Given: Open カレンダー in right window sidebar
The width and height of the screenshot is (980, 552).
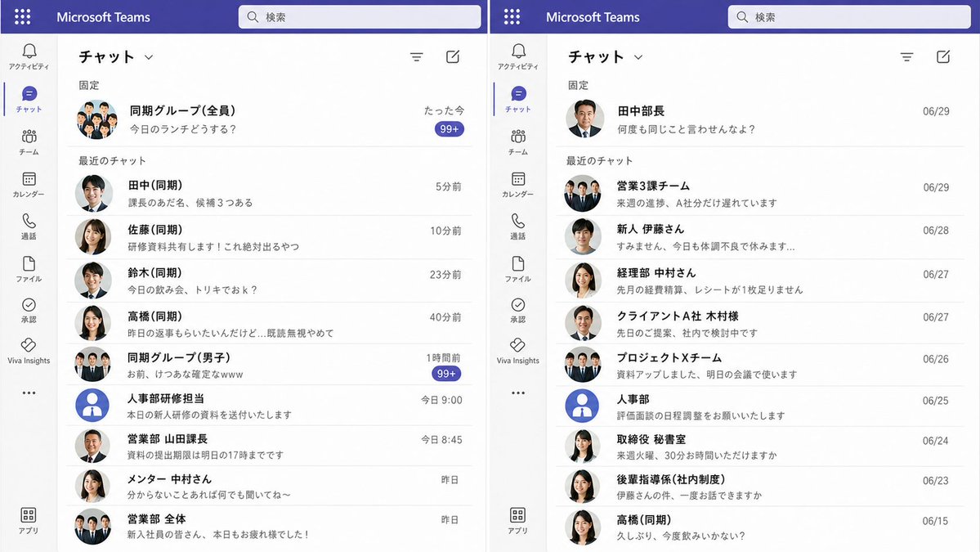Looking at the screenshot, I should click(x=518, y=185).
